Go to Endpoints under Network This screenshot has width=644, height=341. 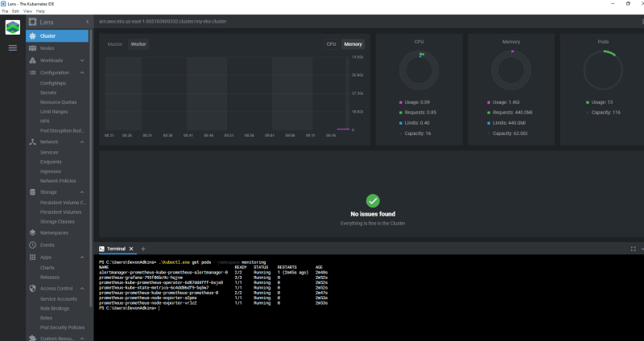tap(51, 162)
